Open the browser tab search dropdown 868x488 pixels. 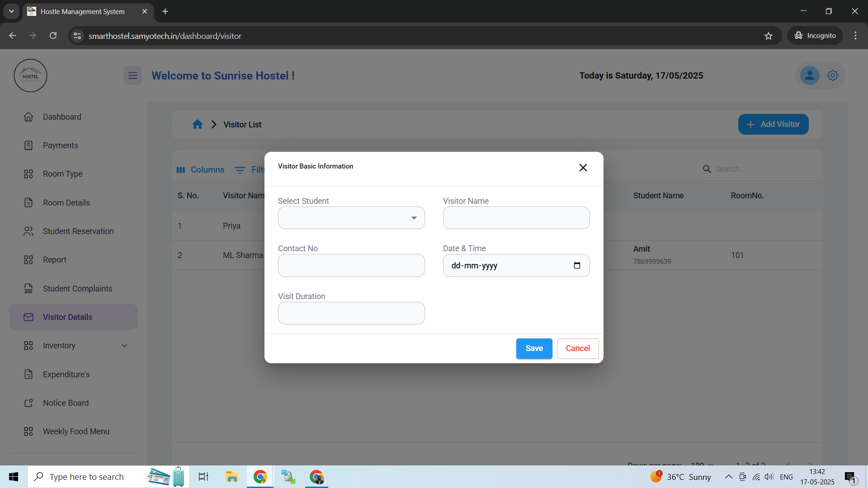[11, 11]
